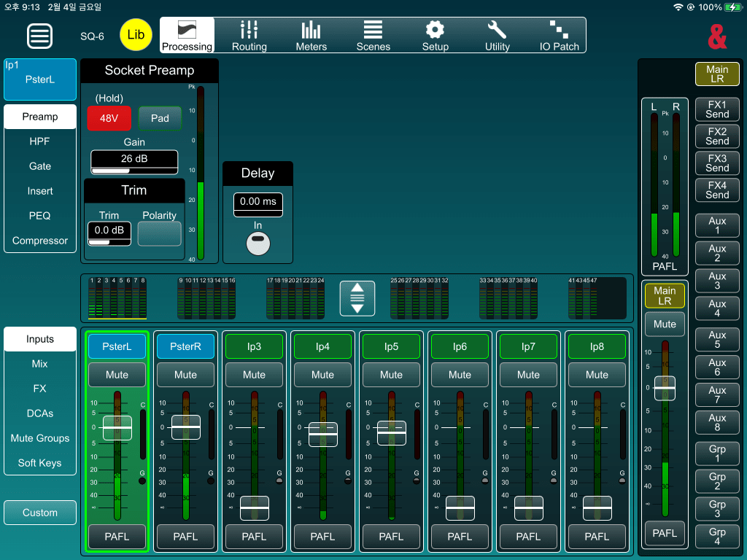
Task: Select the Ip1 PsterL channel header
Action: point(40,79)
